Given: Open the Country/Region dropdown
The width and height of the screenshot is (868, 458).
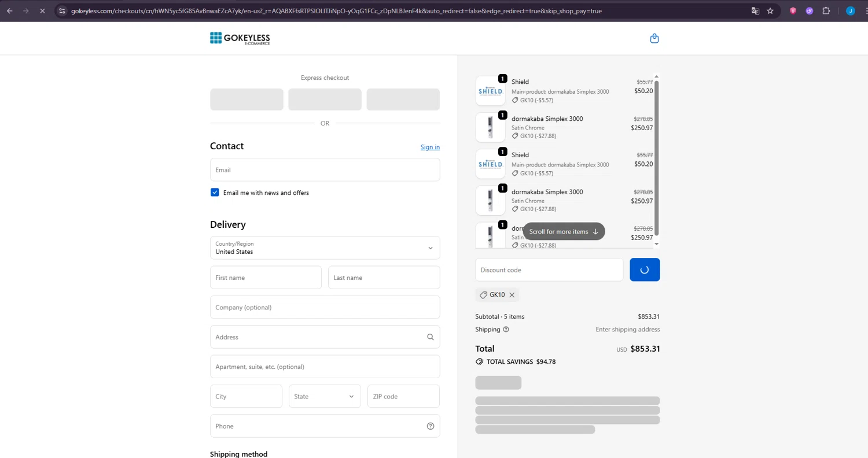Looking at the screenshot, I should pyautogui.click(x=325, y=248).
